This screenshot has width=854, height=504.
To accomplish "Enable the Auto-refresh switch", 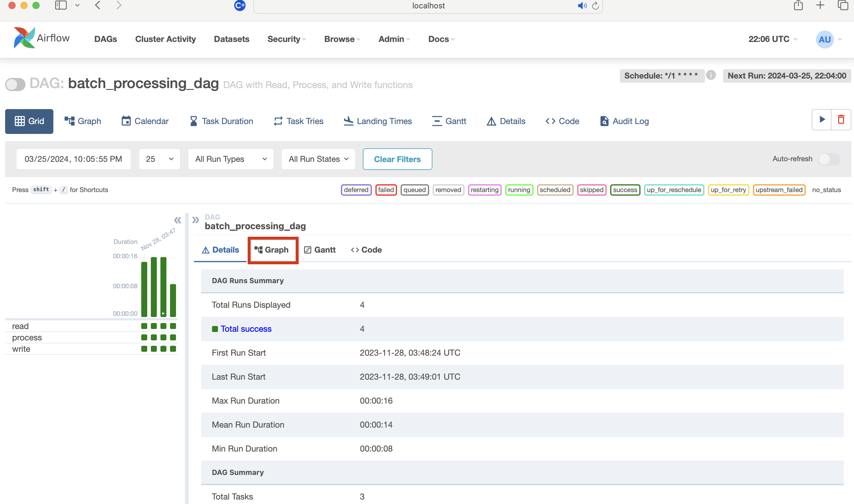I will pos(829,159).
